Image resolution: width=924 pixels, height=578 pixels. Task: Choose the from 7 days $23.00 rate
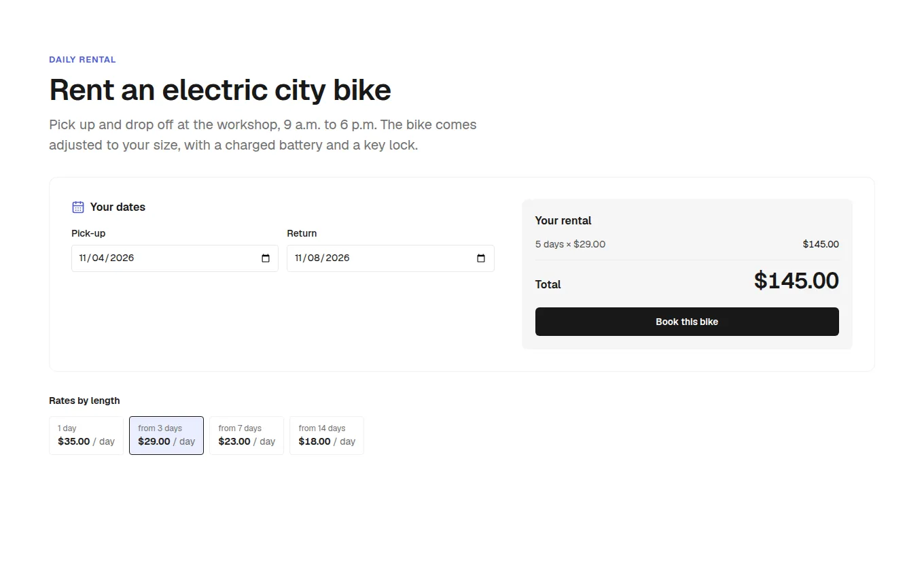coord(247,435)
